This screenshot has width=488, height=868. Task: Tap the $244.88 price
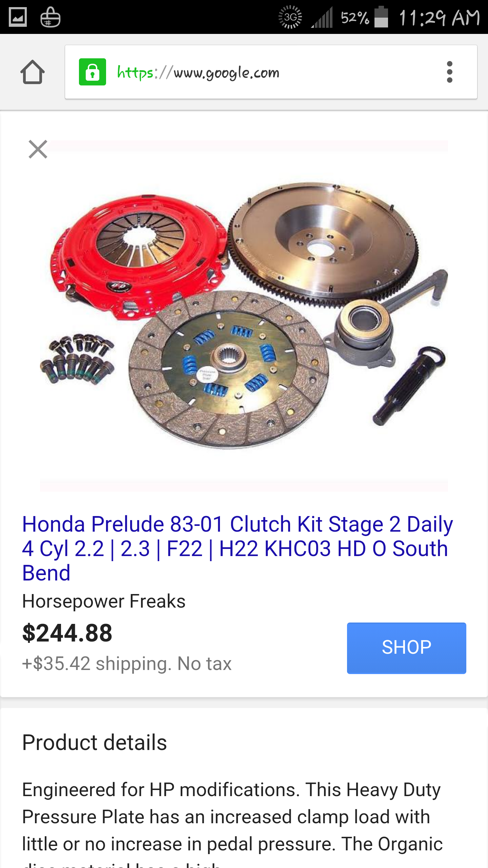coord(67,633)
